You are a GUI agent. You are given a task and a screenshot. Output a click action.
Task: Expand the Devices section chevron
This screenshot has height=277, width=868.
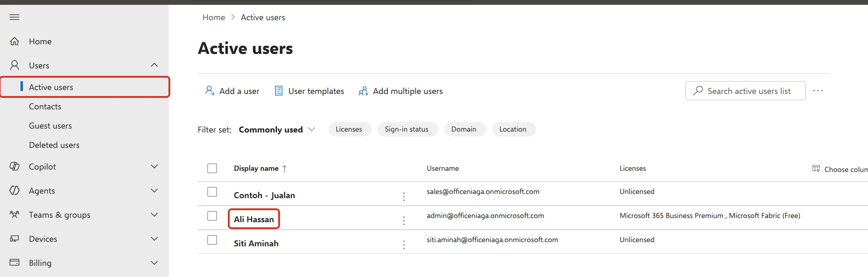(154, 239)
